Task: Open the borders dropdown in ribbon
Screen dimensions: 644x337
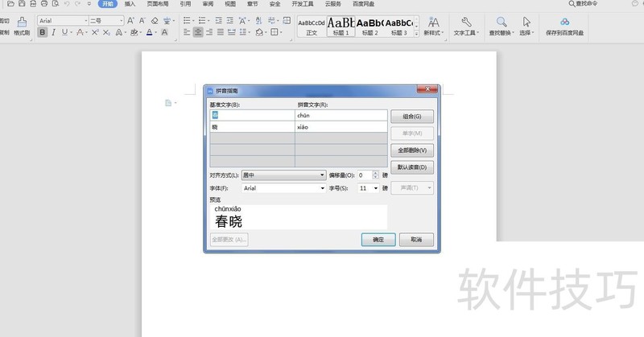Action: 281,32
